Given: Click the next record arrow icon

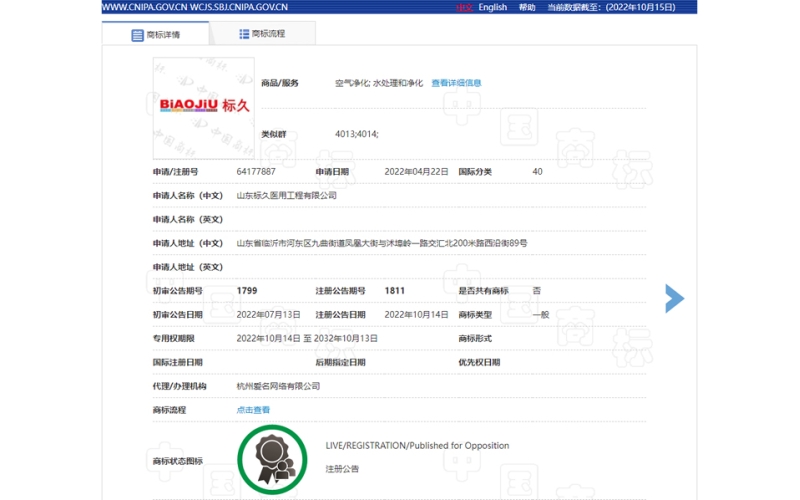Looking at the screenshot, I should pos(675,298).
